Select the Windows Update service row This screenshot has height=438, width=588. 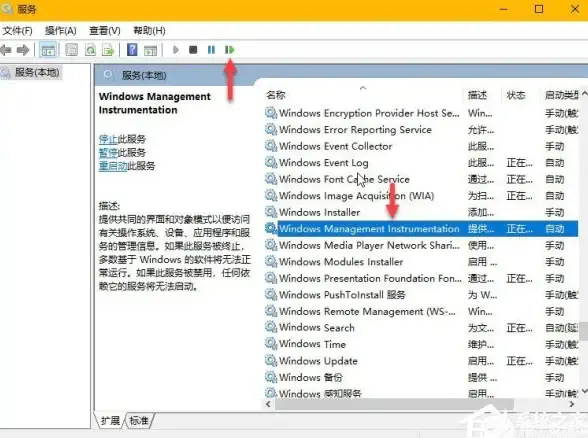(x=421, y=361)
